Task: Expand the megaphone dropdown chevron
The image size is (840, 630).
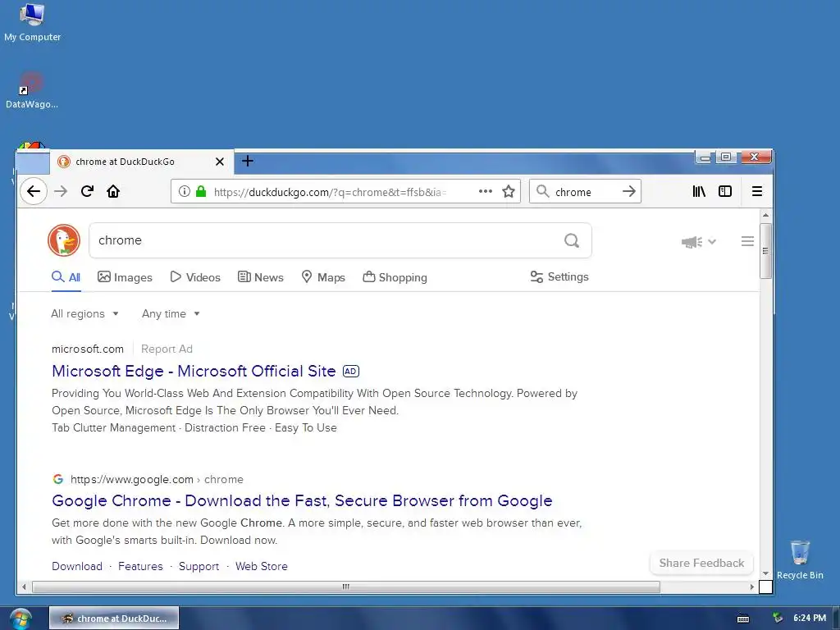Action: 712,242
